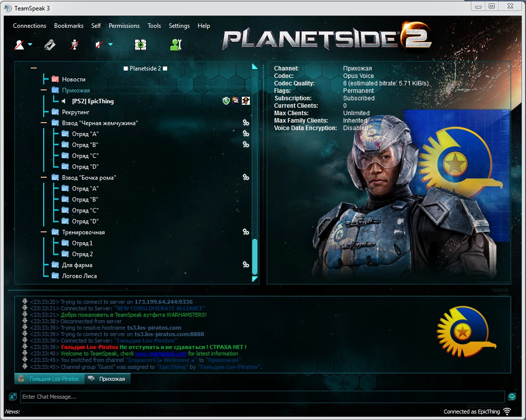Screen dimensions: 526x420
Task: Open the Self menu
Action: coord(96,26)
